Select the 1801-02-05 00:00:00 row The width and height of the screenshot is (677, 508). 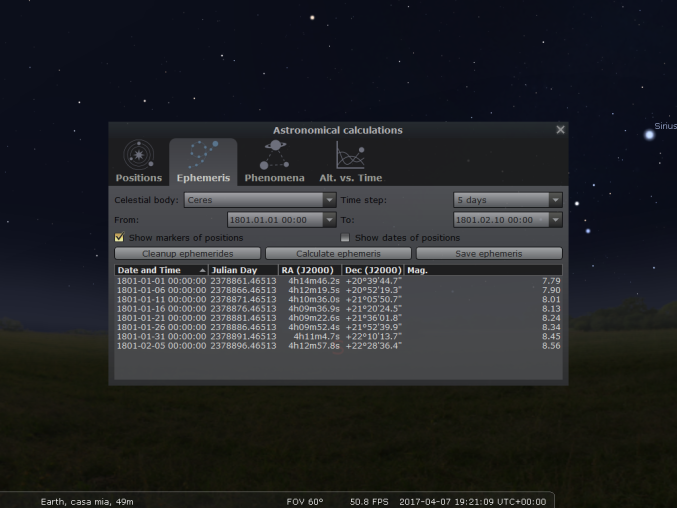coord(338,346)
